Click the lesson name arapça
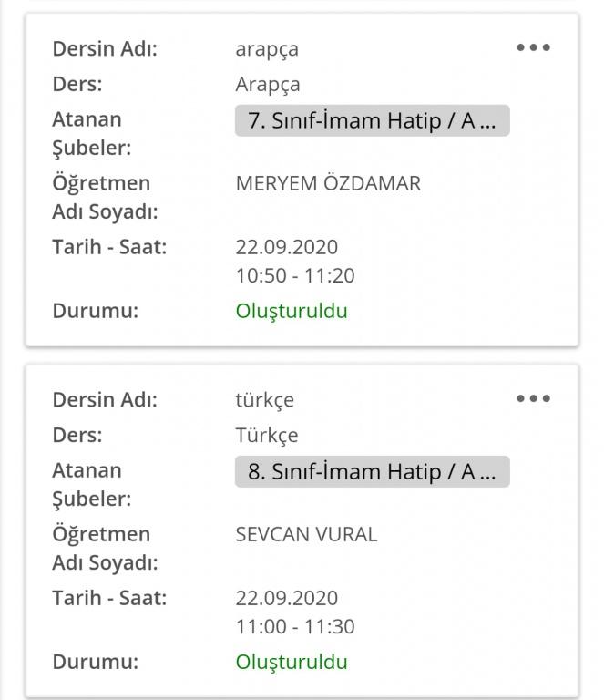Image resolution: width=604 pixels, height=700 pixels. pyautogui.click(x=267, y=49)
